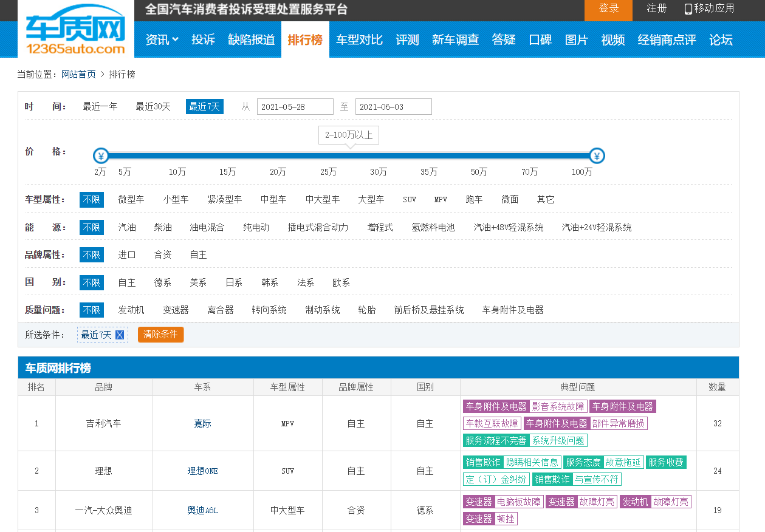Viewport: 765px width, 532px height.
Task: Filter energy by 增程式
Action: coord(380,227)
